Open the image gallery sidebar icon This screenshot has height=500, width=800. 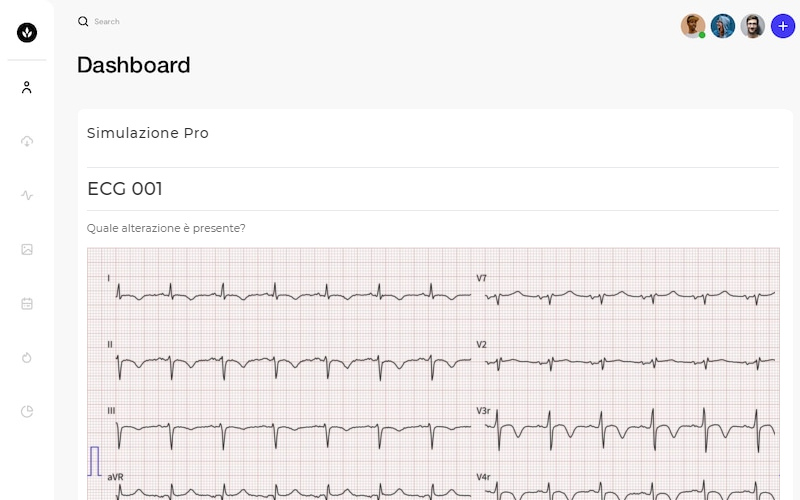pos(27,249)
